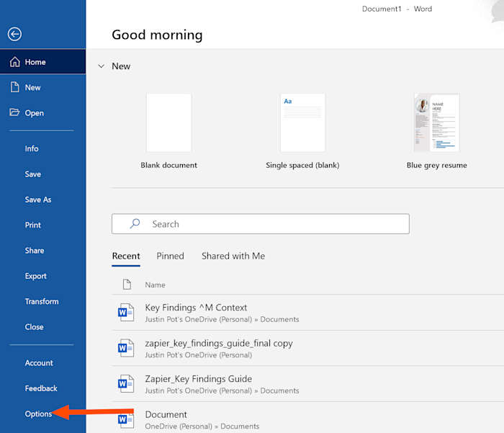Click the file icon in Name column header
Viewport: 504px width, 433px height.
point(127,285)
